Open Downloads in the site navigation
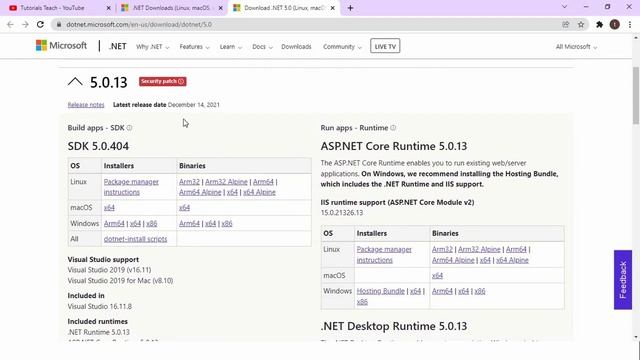Viewport: 640px width, 360px height. [296, 47]
